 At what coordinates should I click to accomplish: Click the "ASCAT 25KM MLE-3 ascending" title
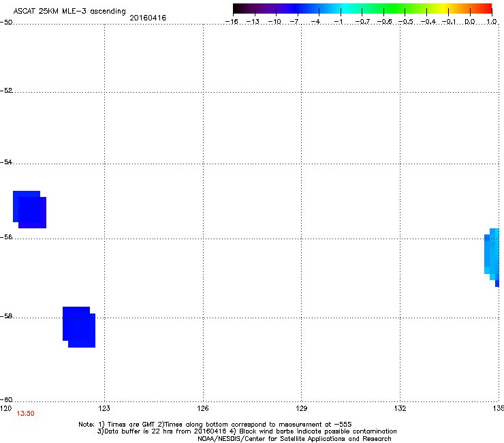tap(69, 12)
